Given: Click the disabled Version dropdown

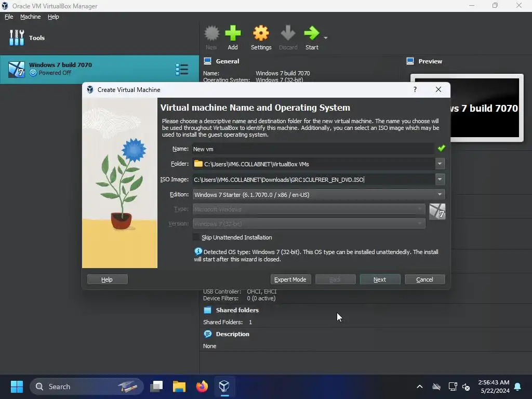Looking at the screenshot, I should (x=309, y=223).
